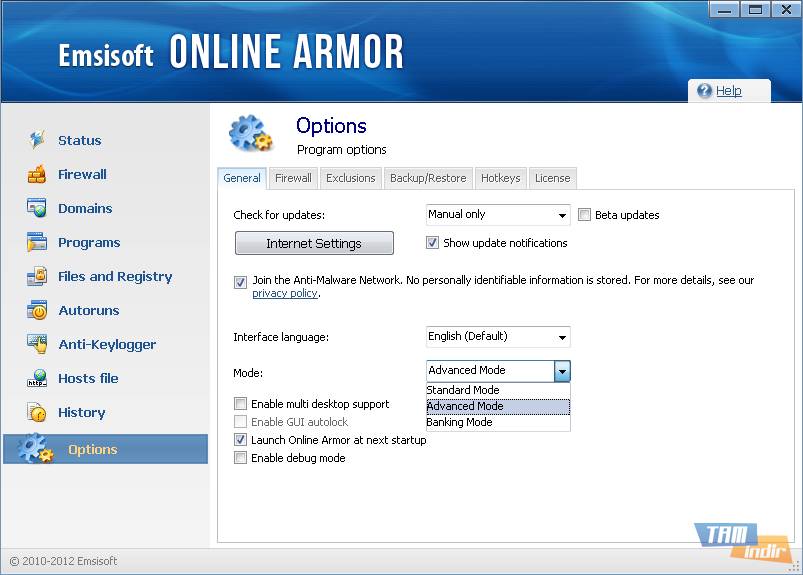The height and width of the screenshot is (575, 803).
Task: Toggle Show update notifications checkbox
Action: tap(433, 243)
